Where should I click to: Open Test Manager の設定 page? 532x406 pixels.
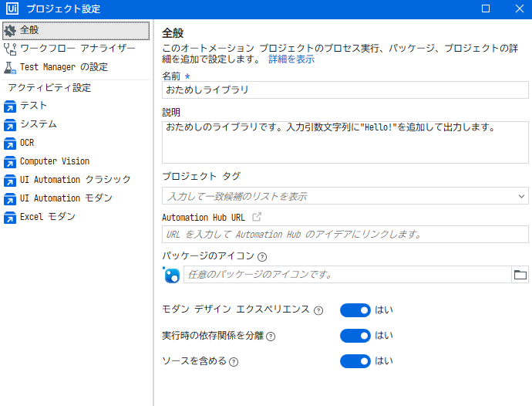point(76,68)
